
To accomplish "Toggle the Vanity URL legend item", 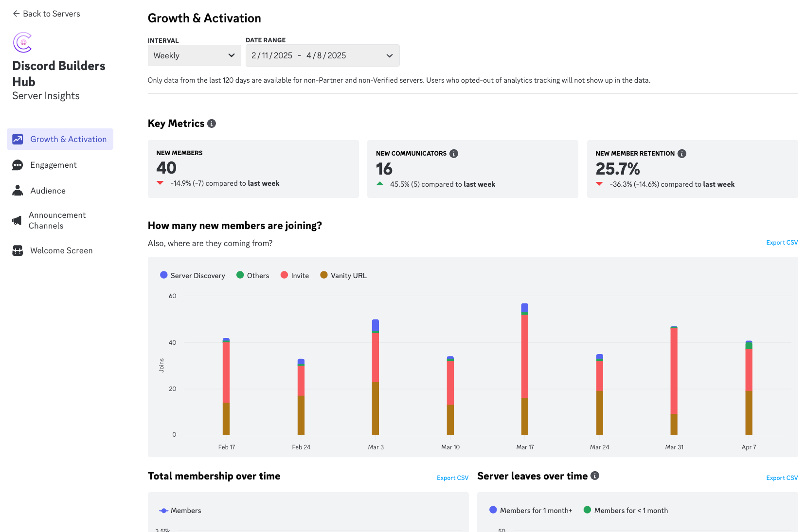I will click(x=343, y=275).
